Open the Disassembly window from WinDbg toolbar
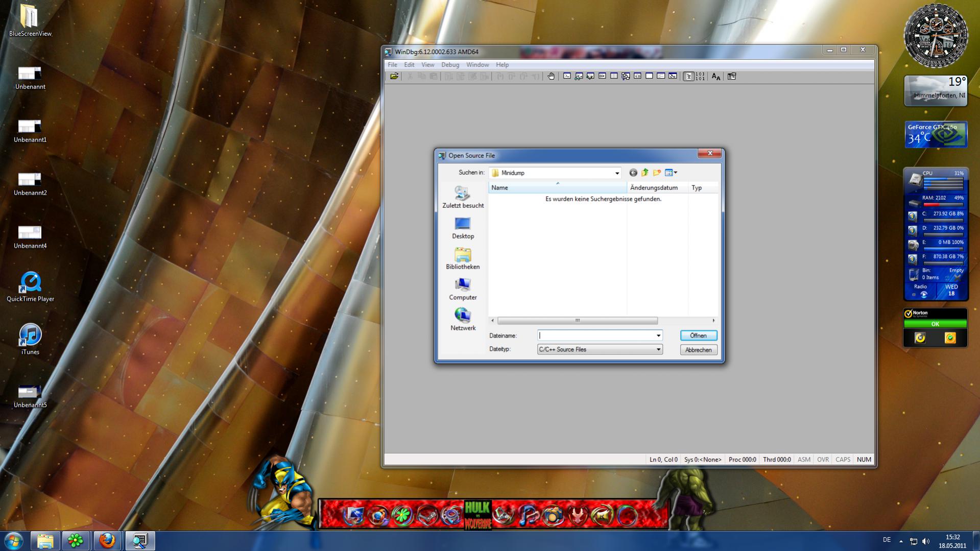Screen dimensions: 980x551 [637, 76]
